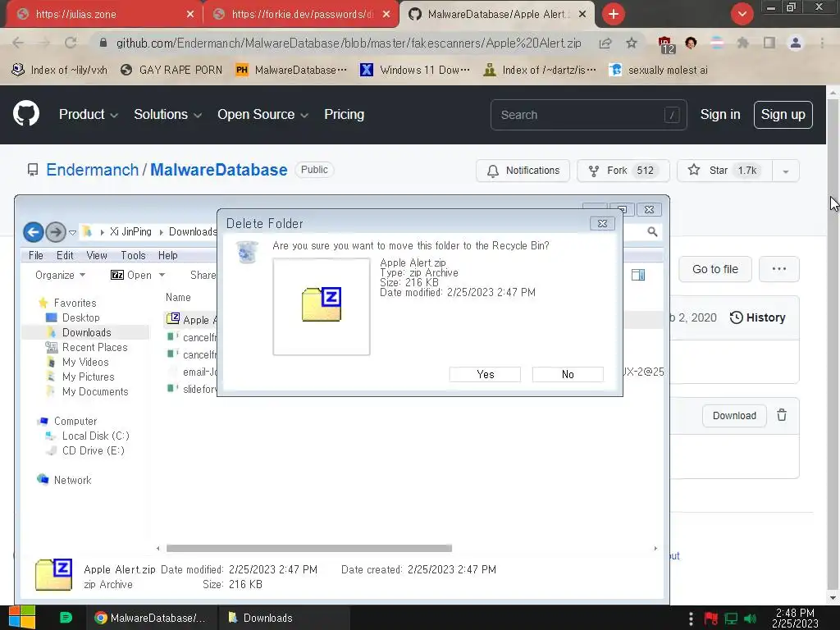Open the Tools menu in Explorer

point(133,256)
